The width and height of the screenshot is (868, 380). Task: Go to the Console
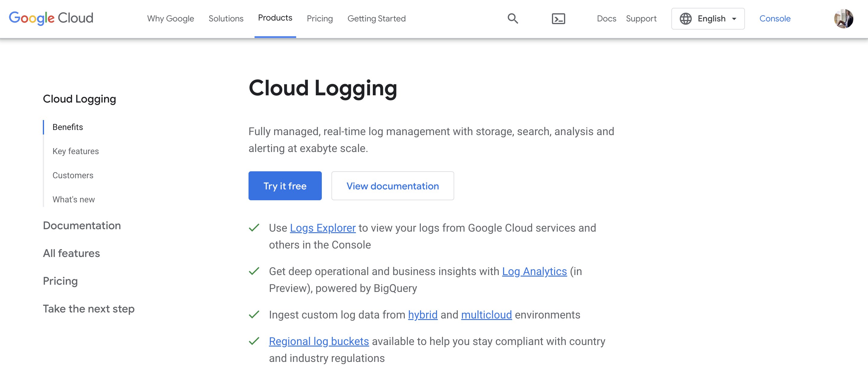point(775,18)
